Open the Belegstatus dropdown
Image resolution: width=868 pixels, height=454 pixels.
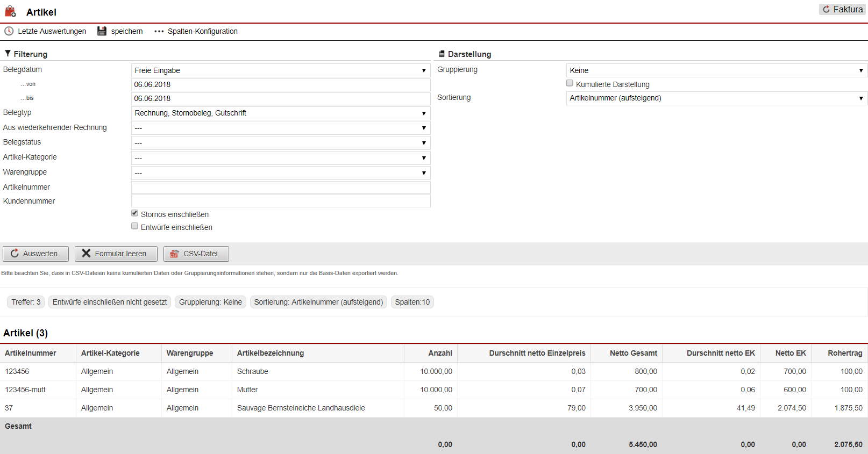pos(281,143)
